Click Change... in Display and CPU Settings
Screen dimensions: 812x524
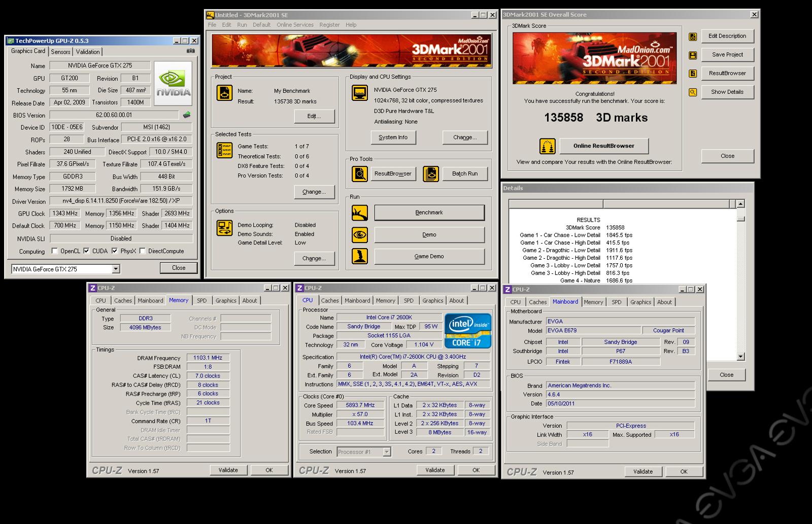pyautogui.click(x=465, y=137)
